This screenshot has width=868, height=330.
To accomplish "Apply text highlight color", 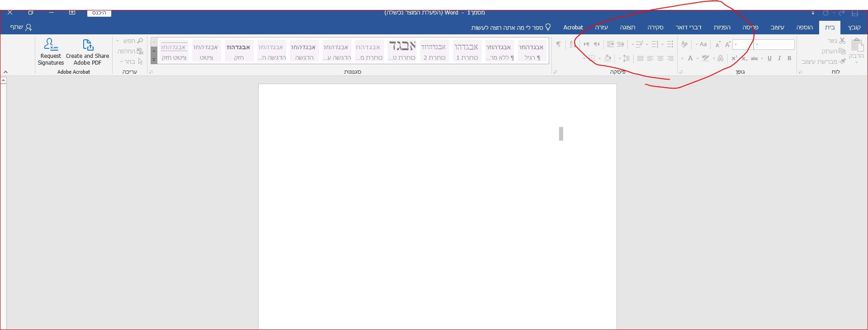I will (x=705, y=58).
